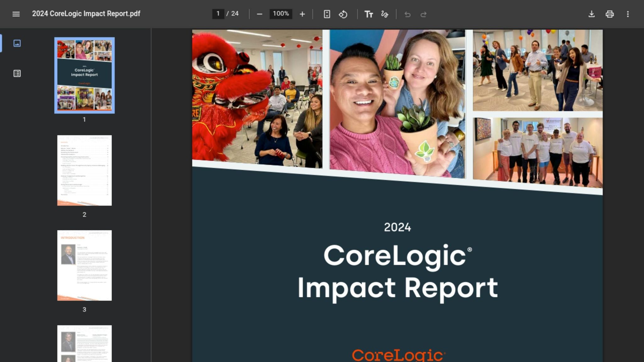The height and width of the screenshot is (362, 644).
Task: Select the add text annotation tool
Action: (x=369, y=14)
